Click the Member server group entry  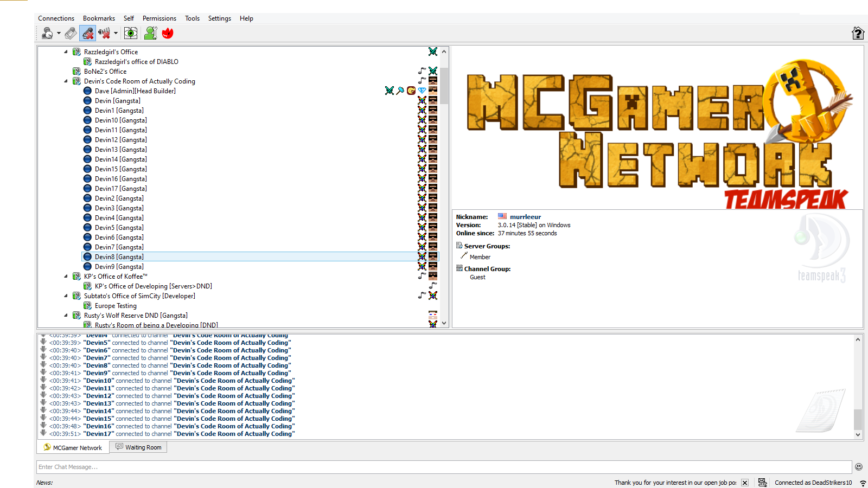tap(480, 257)
